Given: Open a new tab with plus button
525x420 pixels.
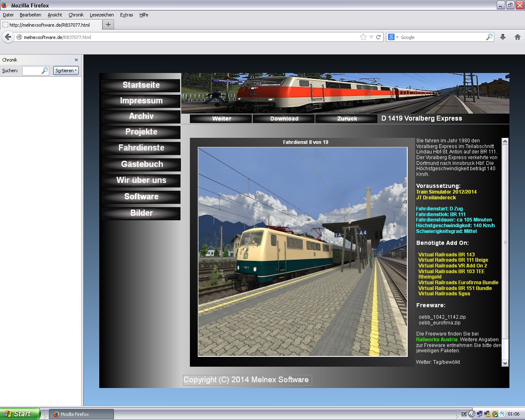Looking at the screenshot, I should tap(108, 25).
